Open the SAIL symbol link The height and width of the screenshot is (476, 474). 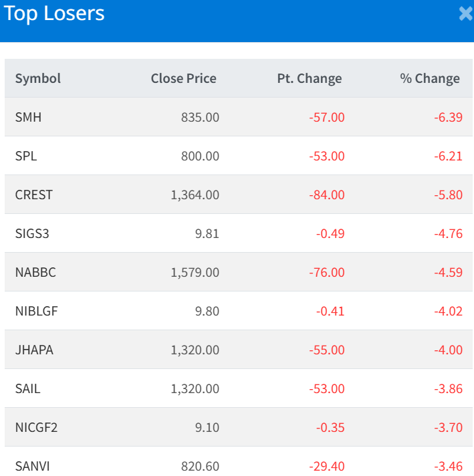point(27,388)
